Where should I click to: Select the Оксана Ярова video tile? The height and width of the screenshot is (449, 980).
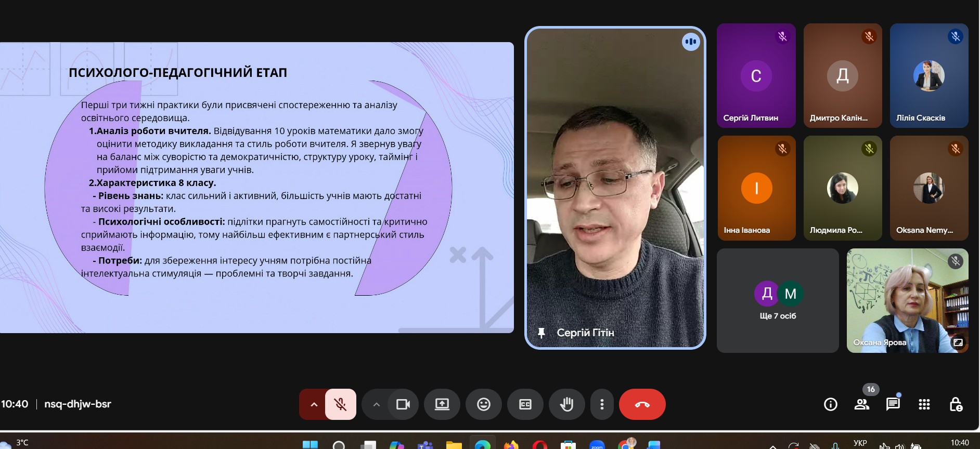pyautogui.click(x=907, y=301)
